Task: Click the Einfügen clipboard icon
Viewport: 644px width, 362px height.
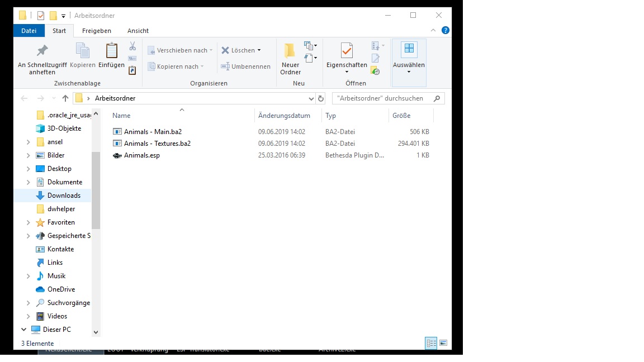Action: pos(112,51)
